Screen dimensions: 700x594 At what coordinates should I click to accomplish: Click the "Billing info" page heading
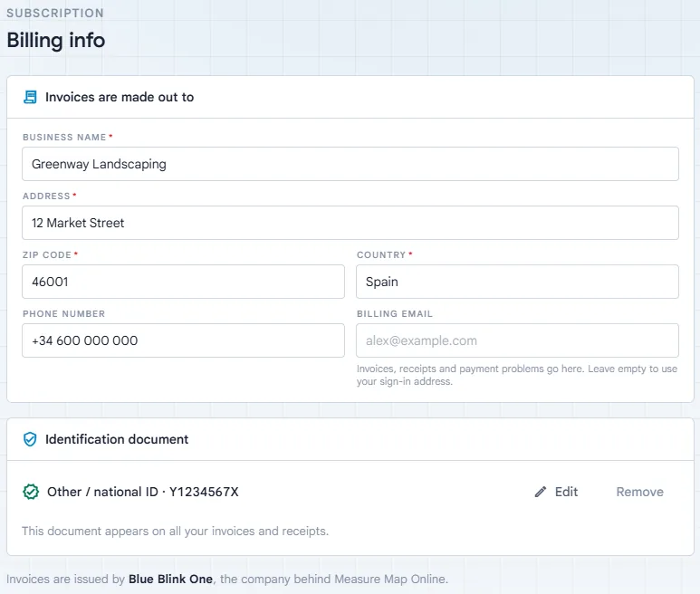[56, 40]
